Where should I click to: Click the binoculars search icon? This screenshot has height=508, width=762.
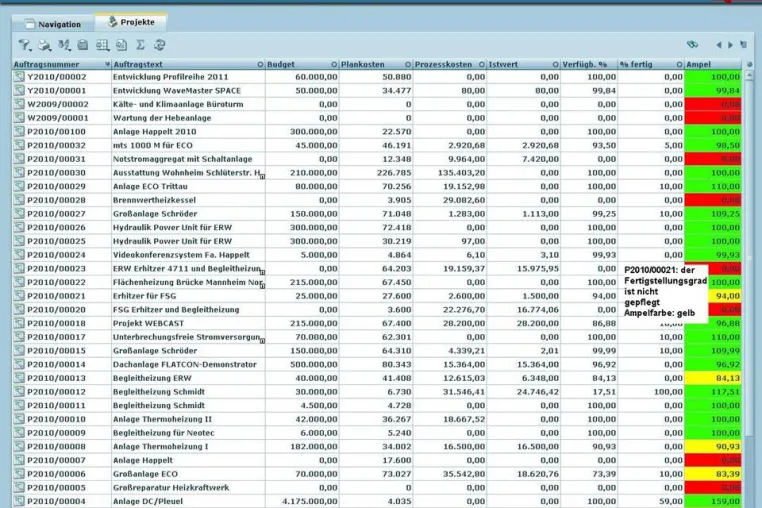click(x=693, y=44)
